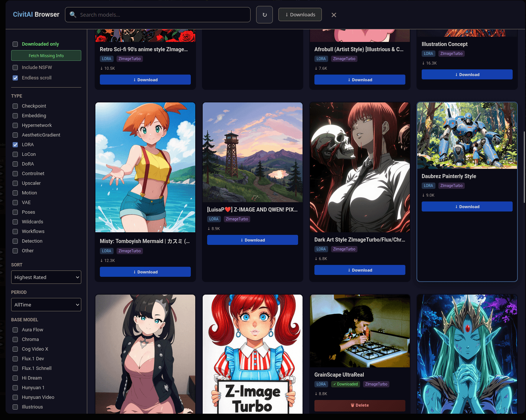The image size is (526, 420).
Task: Click Fetch Missing Info button
Action: [46, 56]
